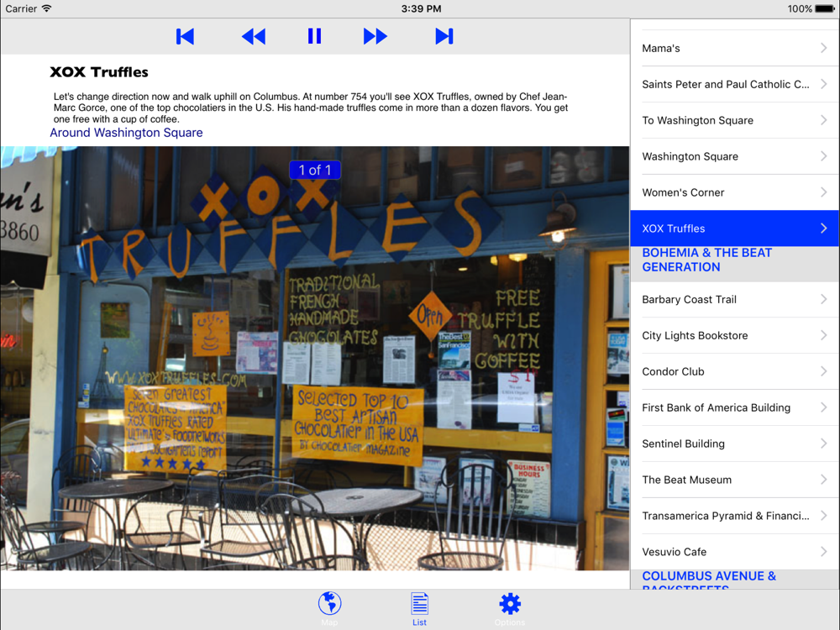Tap the chevron beside Sentinel Building
Viewport: 840px width, 630px height.
pyautogui.click(x=824, y=444)
